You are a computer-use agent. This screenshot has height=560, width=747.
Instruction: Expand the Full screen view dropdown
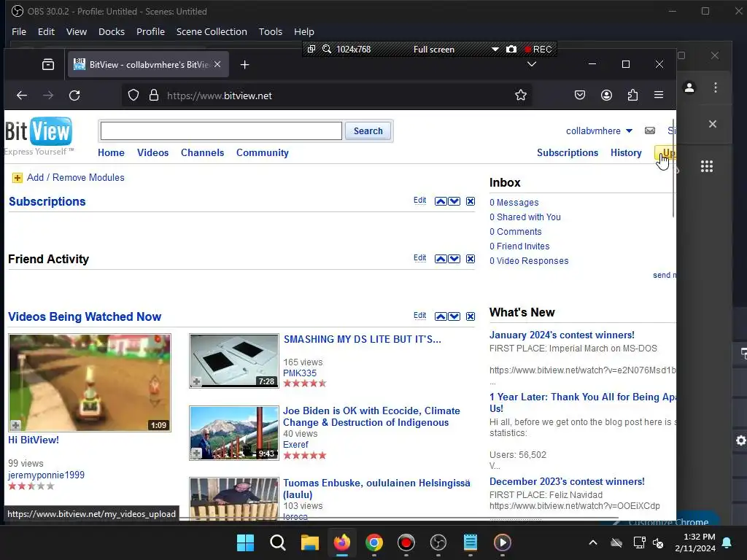coord(495,49)
